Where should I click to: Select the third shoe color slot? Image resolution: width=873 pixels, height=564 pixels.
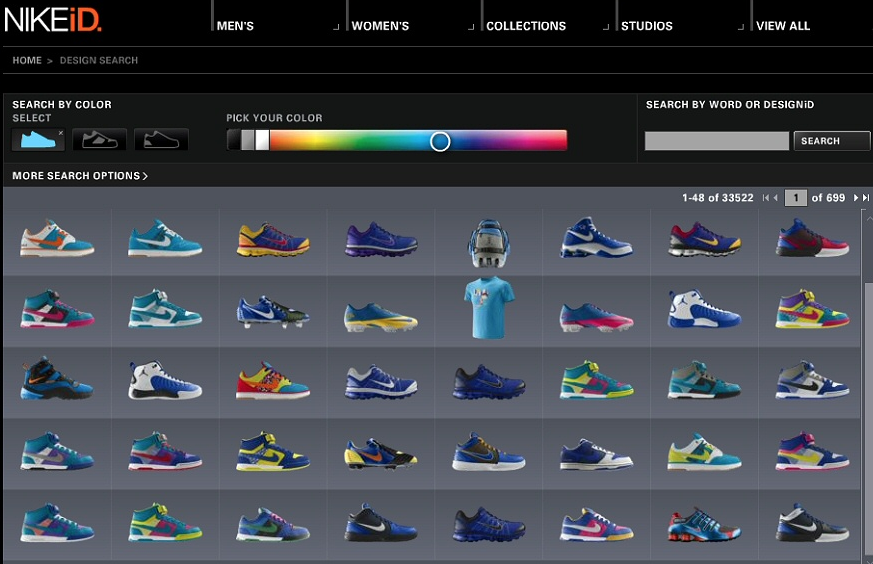[x=161, y=140]
